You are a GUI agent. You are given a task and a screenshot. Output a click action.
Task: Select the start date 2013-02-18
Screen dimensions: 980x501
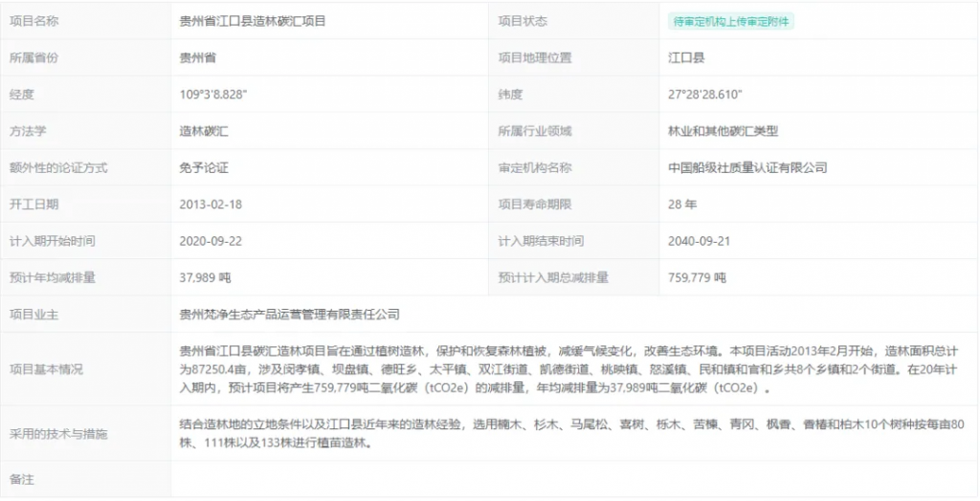click(211, 204)
